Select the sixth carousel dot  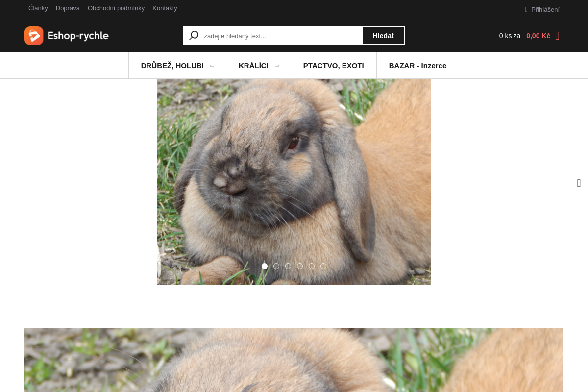click(x=323, y=266)
